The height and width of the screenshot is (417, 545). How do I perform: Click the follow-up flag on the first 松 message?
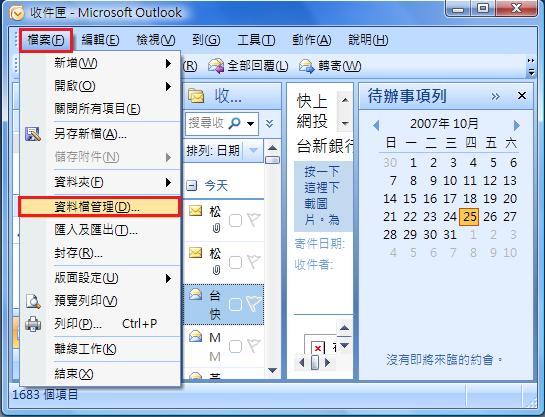click(254, 220)
